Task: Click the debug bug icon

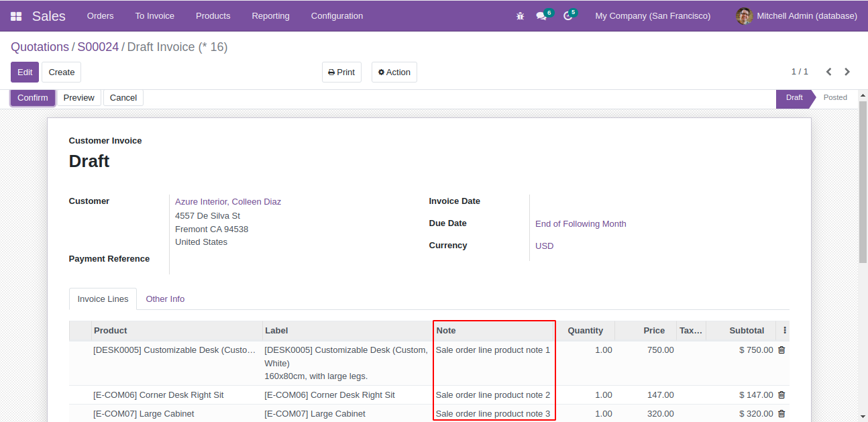Action: point(520,16)
